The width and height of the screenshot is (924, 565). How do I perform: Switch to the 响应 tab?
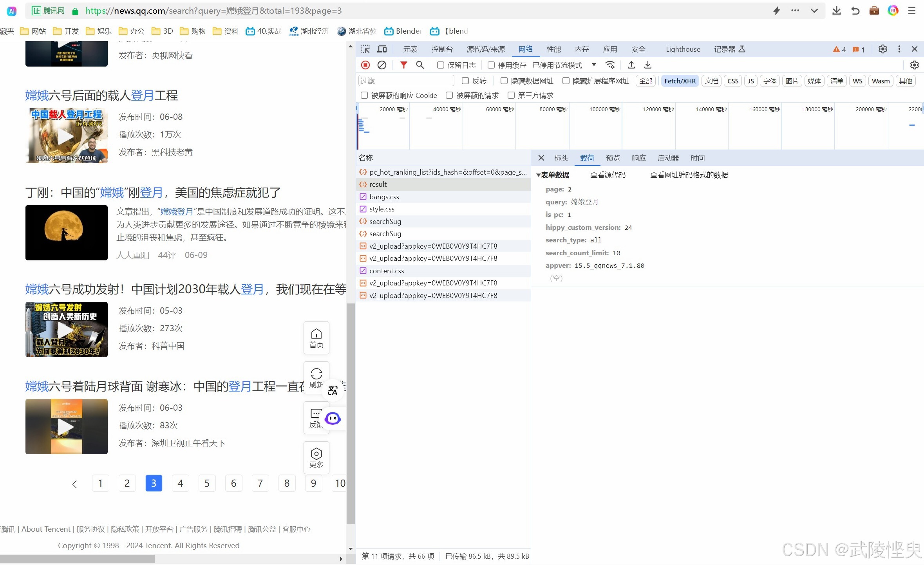638,158
